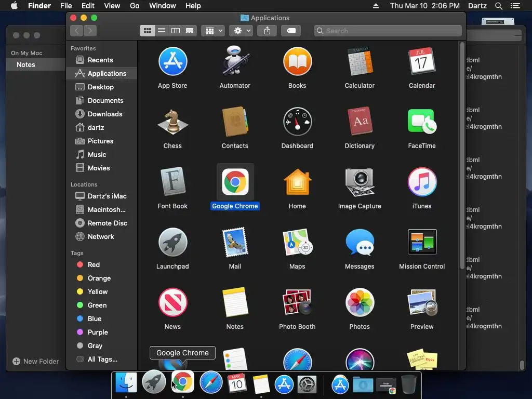Switch to list view in toolbar
The width and height of the screenshot is (532, 399).
162,31
